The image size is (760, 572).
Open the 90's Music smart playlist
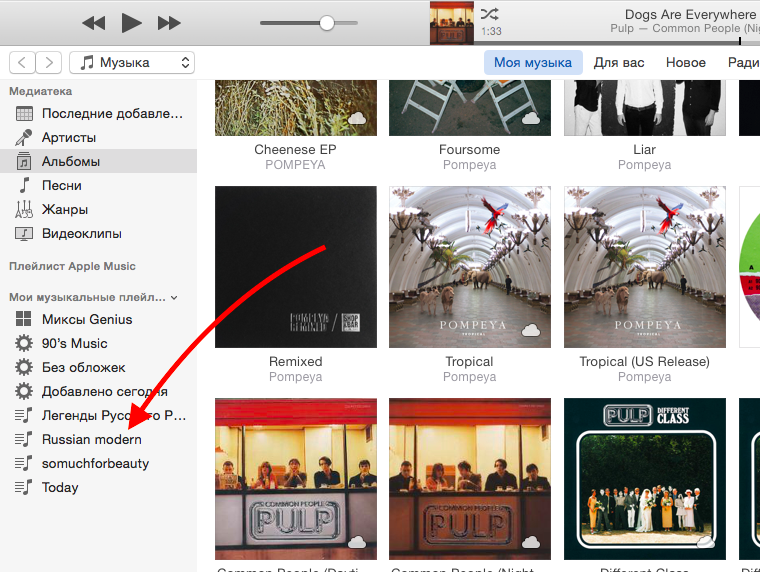98,343
